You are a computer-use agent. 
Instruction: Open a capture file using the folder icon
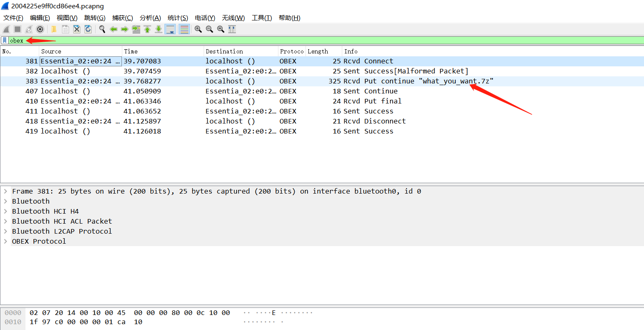pos(53,29)
